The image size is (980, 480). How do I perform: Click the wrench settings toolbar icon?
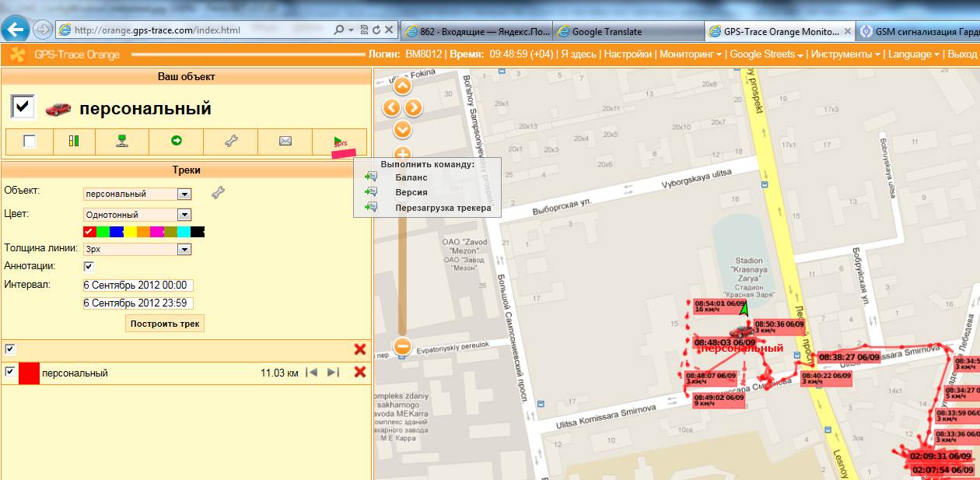(x=230, y=141)
